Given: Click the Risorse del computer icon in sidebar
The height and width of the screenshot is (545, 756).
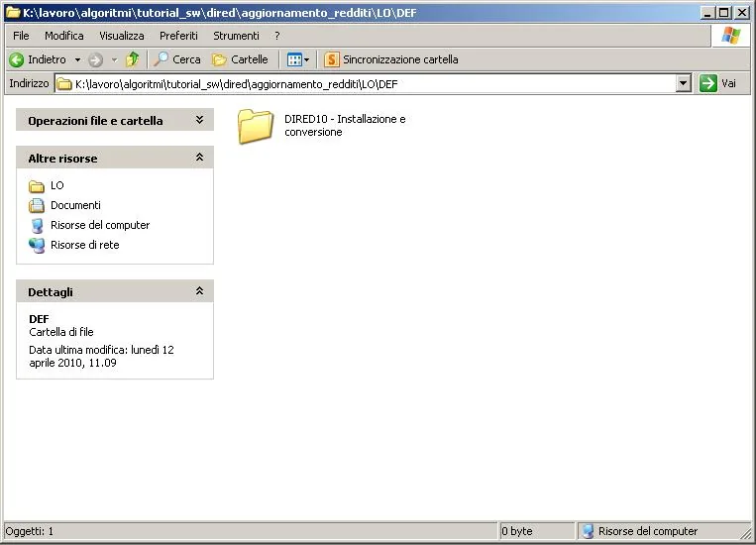Looking at the screenshot, I should point(37,225).
